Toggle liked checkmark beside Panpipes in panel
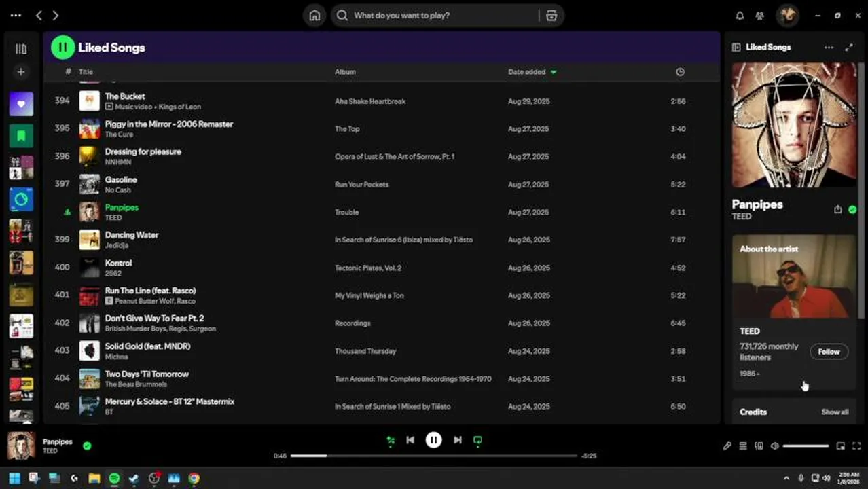Image resolution: width=868 pixels, height=489 pixels. 852,210
